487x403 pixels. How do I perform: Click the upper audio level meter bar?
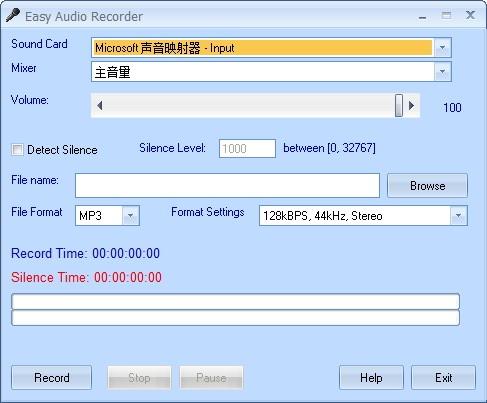(x=236, y=301)
